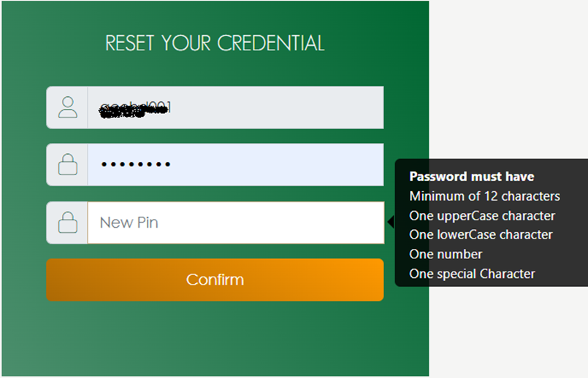Click the user profile icon beside username
This screenshot has width=588, height=378.
pos(67,107)
